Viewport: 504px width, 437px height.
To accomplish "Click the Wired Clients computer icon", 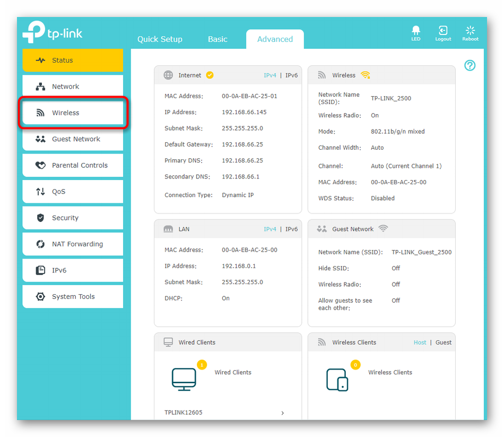I will click(x=184, y=379).
